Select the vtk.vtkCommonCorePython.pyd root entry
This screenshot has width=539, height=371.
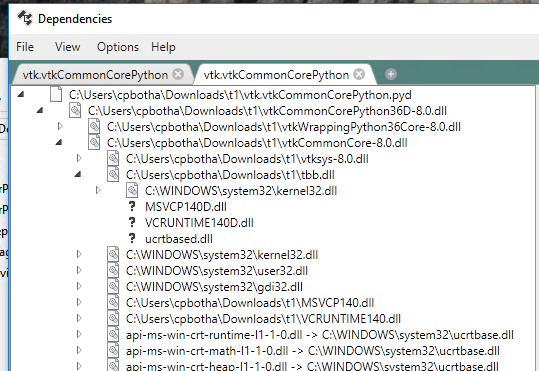[240, 95]
